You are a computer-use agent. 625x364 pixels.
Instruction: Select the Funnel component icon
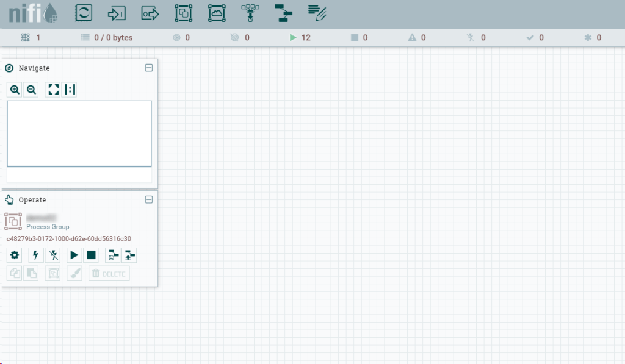pyautogui.click(x=250, y=13)
